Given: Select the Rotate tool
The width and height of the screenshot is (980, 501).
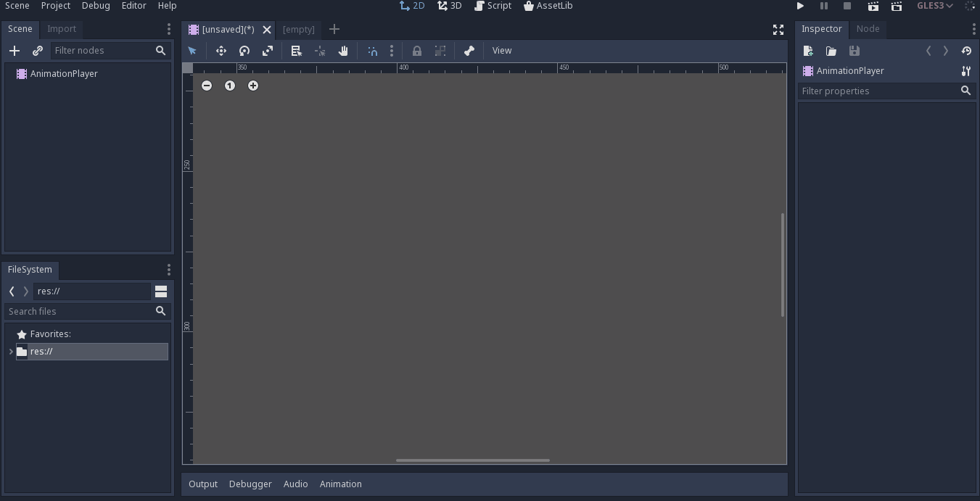Looking at the screenshot, I should coord(244,51).
